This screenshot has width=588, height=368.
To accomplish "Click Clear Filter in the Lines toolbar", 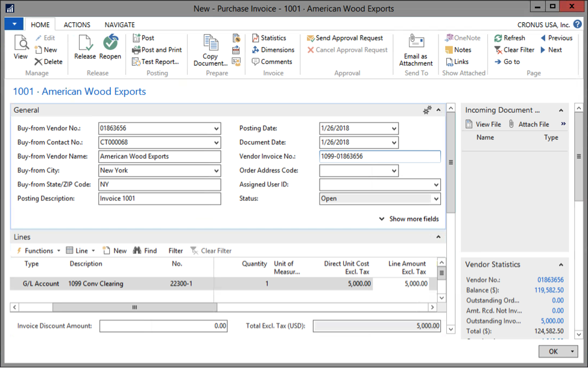I will 211,250.
